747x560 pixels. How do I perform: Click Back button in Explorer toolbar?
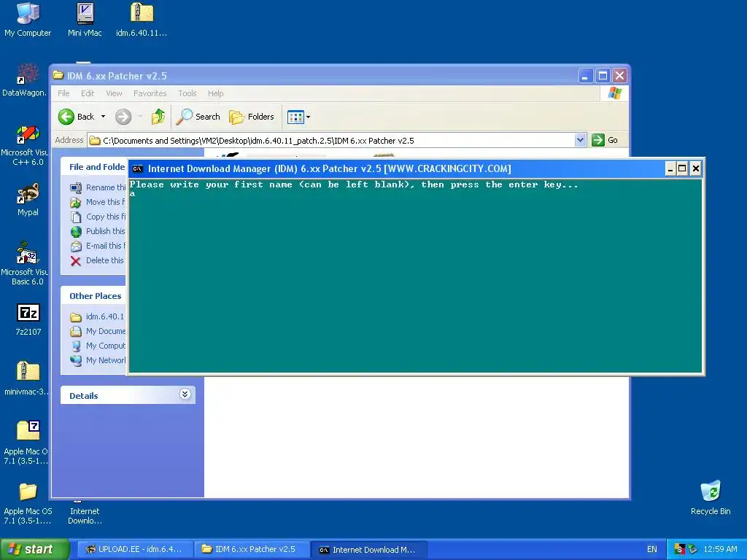77,117
